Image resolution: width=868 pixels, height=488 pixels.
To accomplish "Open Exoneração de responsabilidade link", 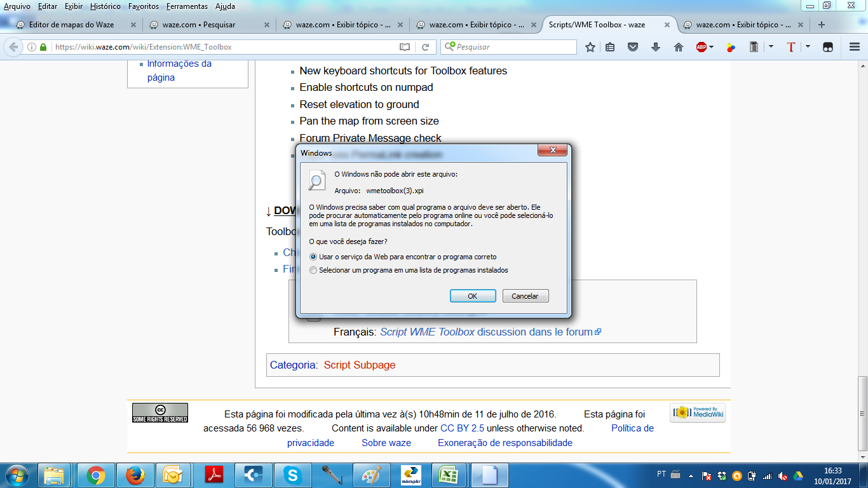I will click(505, 443).
